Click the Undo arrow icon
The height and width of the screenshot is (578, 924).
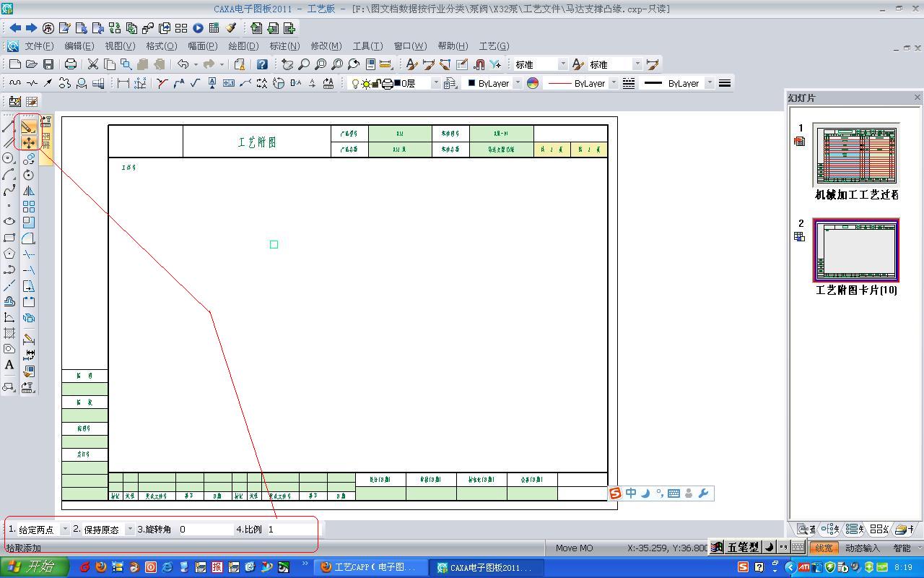pos(183,64)
